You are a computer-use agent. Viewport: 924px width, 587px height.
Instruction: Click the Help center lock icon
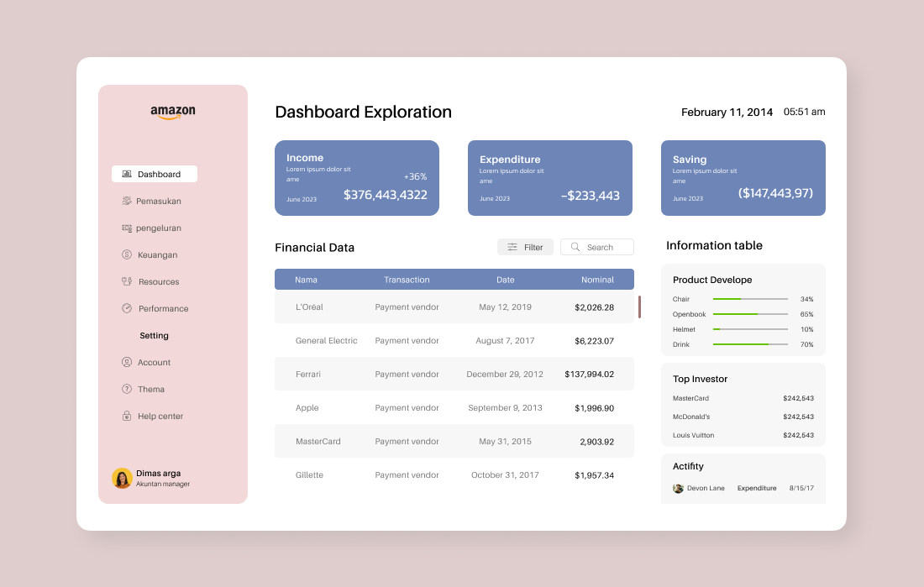tap(125, 416)
